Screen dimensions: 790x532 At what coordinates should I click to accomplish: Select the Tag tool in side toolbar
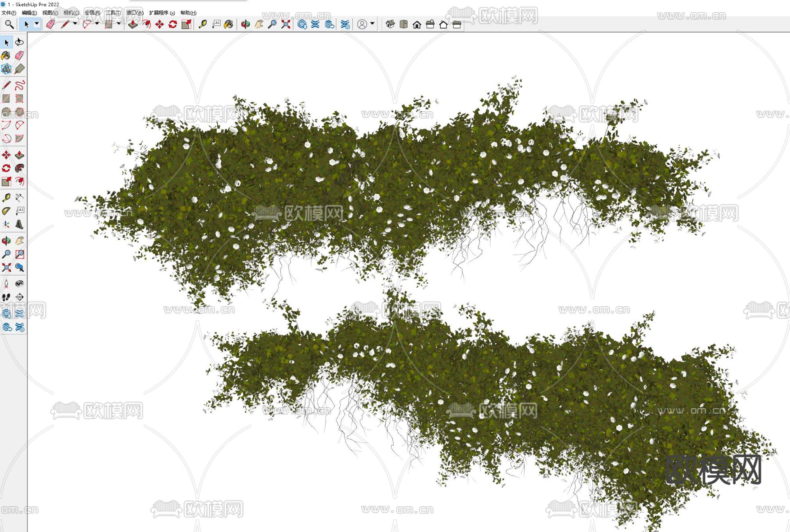click(19, 69)
